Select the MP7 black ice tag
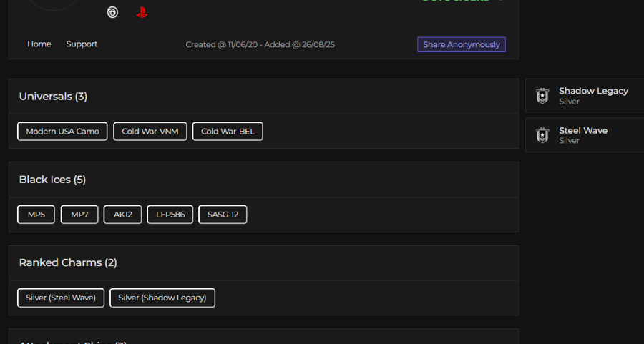This screenshot has width=644, height=344. [79, 215]
